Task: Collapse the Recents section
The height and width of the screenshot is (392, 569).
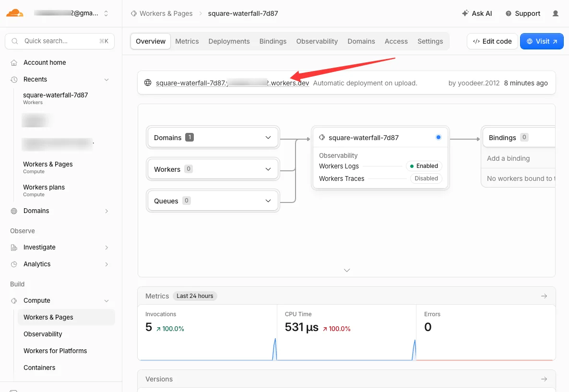Action: pyautogui.click(x=107, y=80)
